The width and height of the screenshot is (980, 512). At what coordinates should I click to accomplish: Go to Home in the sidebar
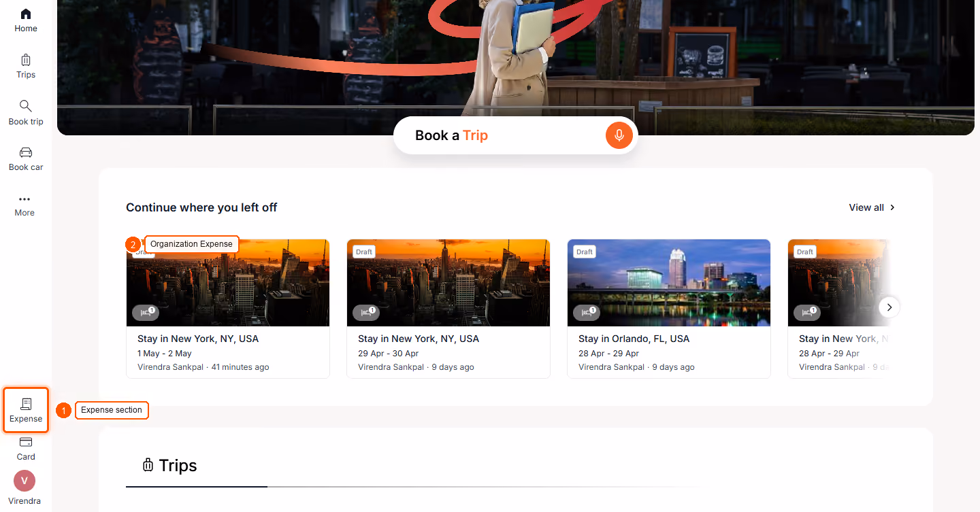tap(26, 20)
